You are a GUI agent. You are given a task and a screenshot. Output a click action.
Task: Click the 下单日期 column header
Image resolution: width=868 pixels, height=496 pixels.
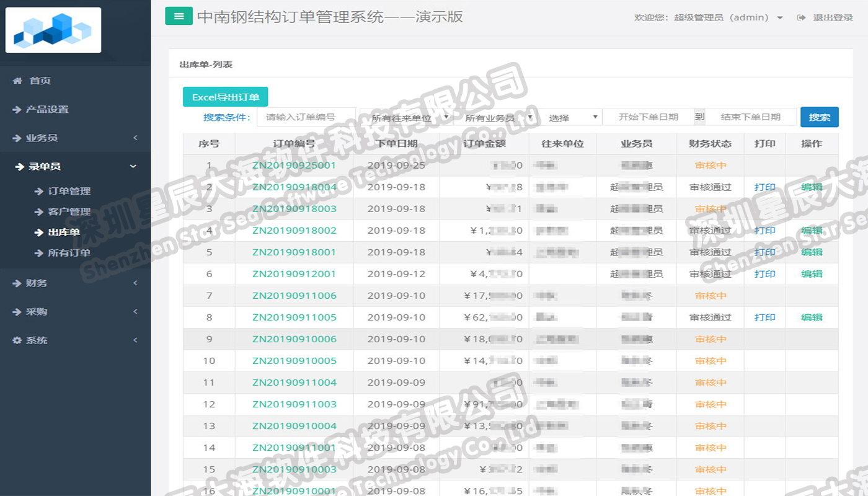pyautogui.click(x=396, y=144)
